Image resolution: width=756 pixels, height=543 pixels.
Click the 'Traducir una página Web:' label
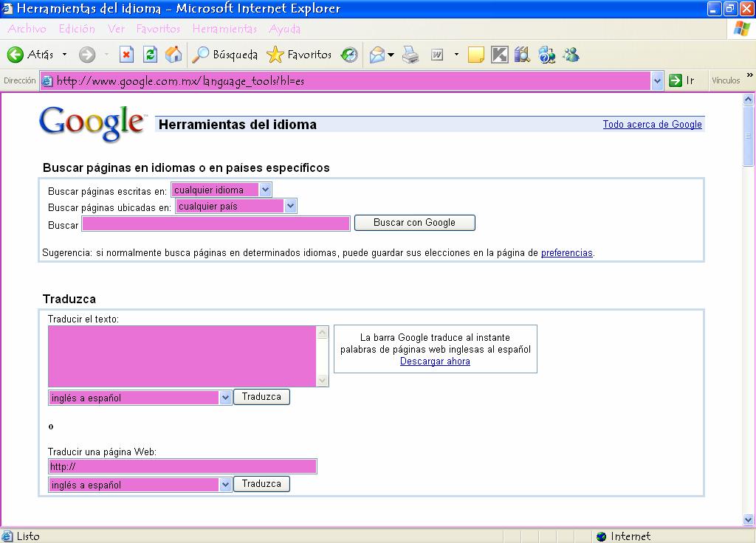pyautogui.click(x=102, y=452)
